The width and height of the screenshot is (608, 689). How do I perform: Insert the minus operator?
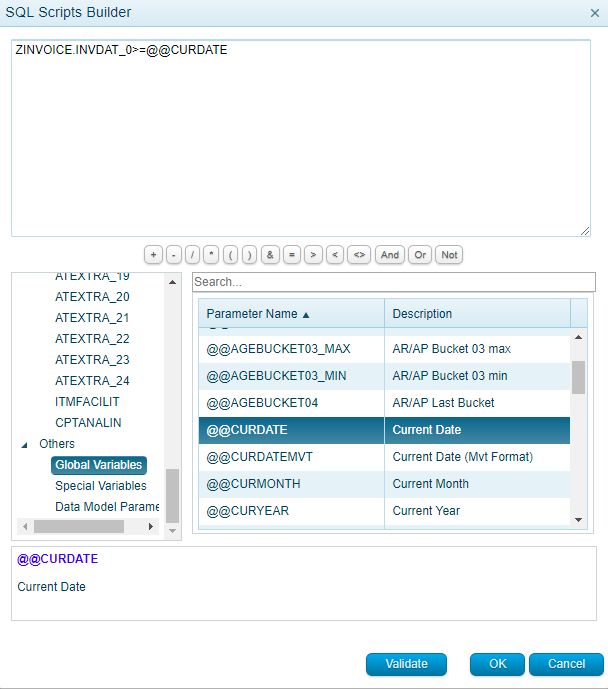[x=173, y=255]
